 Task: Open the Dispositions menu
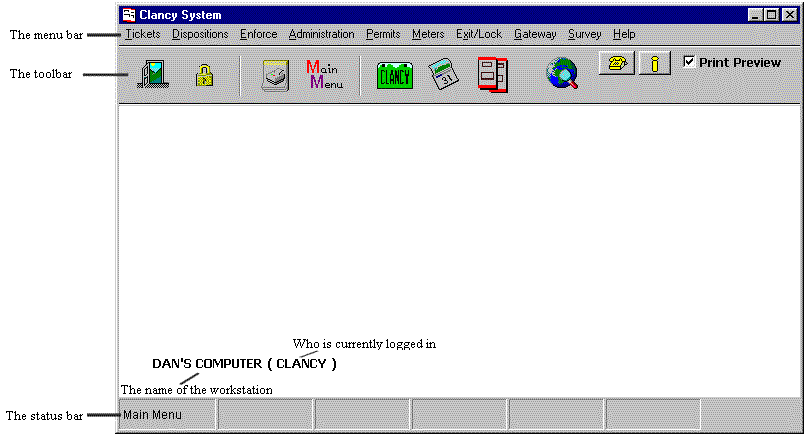(x=200, y=34)
